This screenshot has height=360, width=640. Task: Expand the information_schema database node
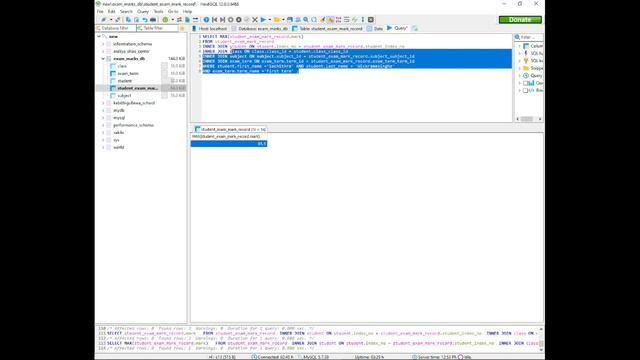103,44
